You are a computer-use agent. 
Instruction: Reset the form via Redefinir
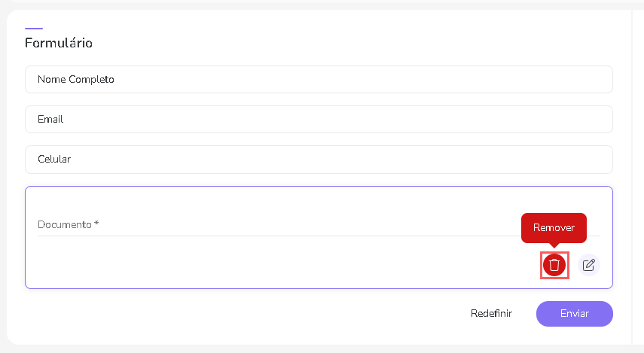(491, 313)
